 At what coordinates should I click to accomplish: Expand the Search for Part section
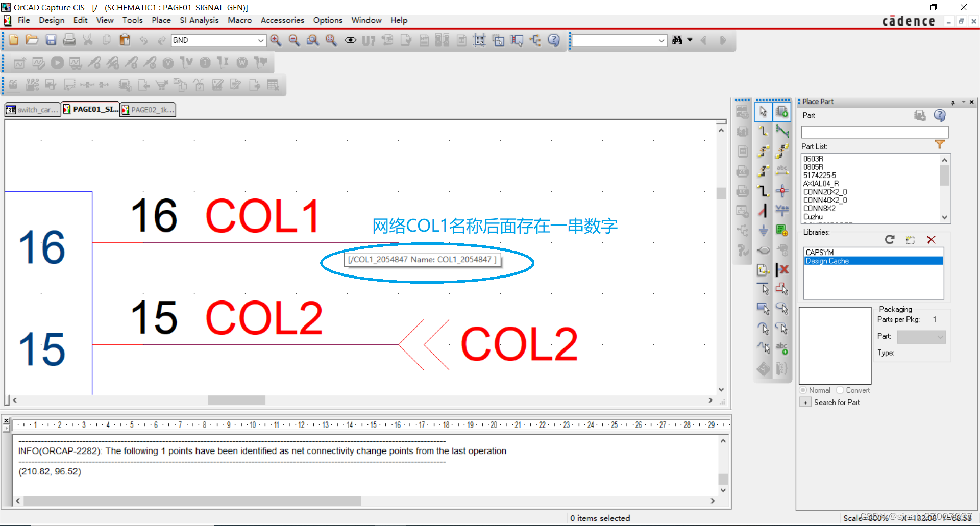coord(805,402)
